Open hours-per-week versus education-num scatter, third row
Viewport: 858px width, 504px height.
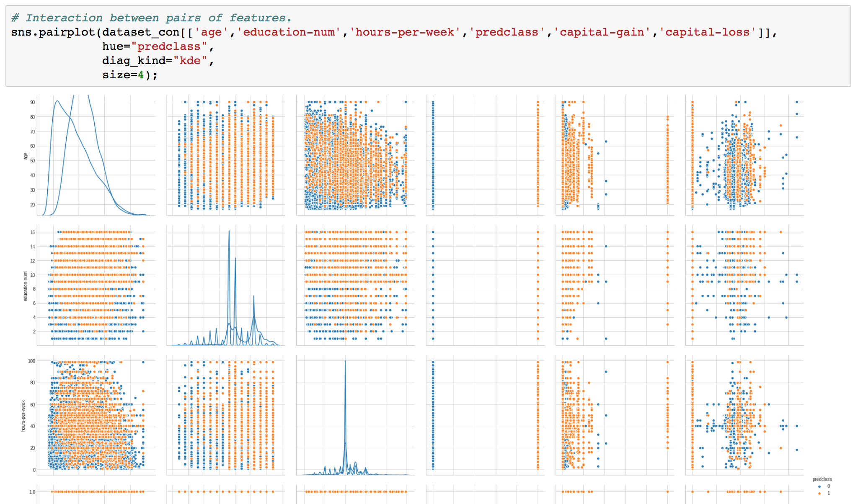[225, 415]
